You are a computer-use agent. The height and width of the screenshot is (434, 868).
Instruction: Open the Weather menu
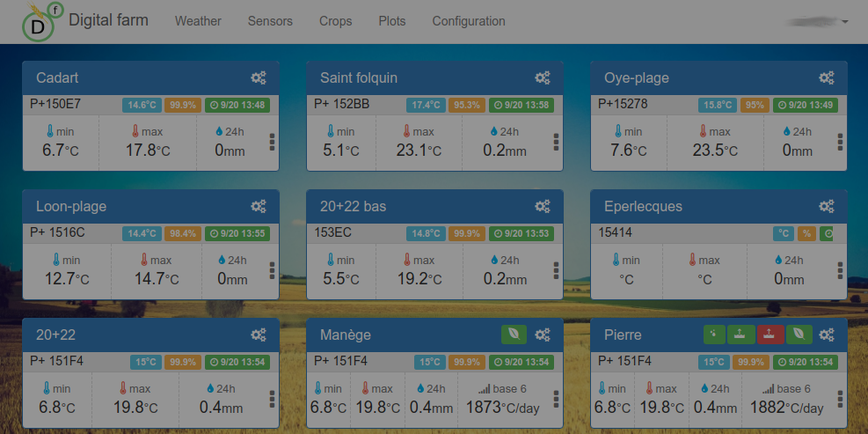click(198, 22)
